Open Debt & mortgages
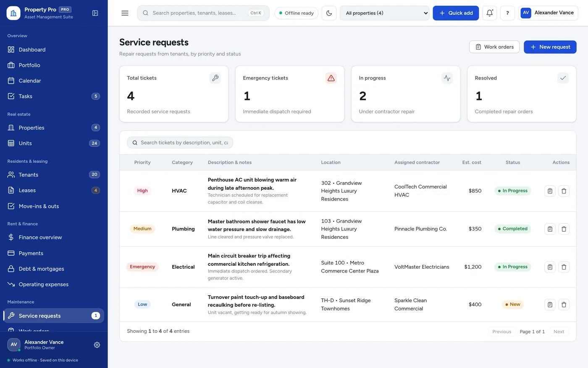Screen dimensions: 588x368 (x=54, y=269)
